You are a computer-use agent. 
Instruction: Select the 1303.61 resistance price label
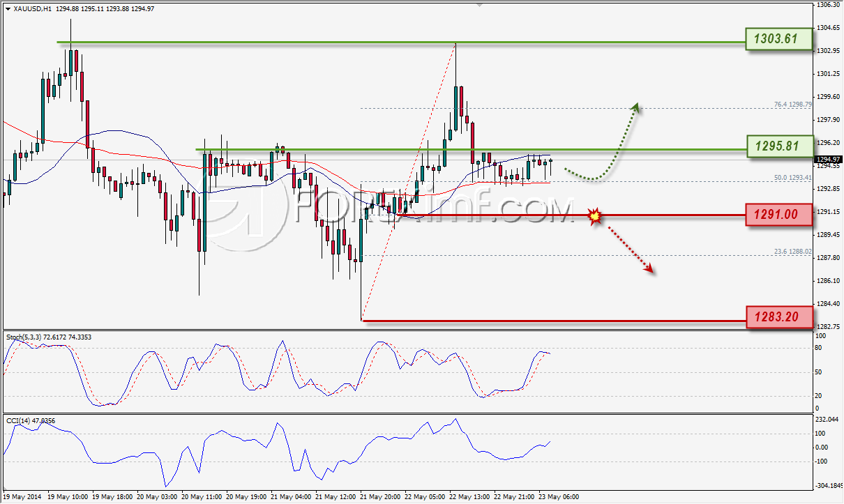pos(778,39)
